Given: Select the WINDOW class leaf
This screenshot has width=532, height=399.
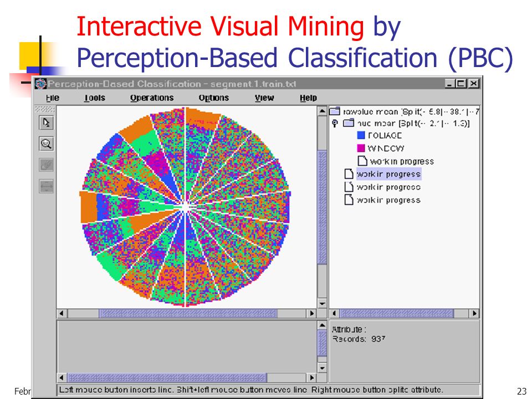Looking at the screenshot, I should click(x=386, y=149).
